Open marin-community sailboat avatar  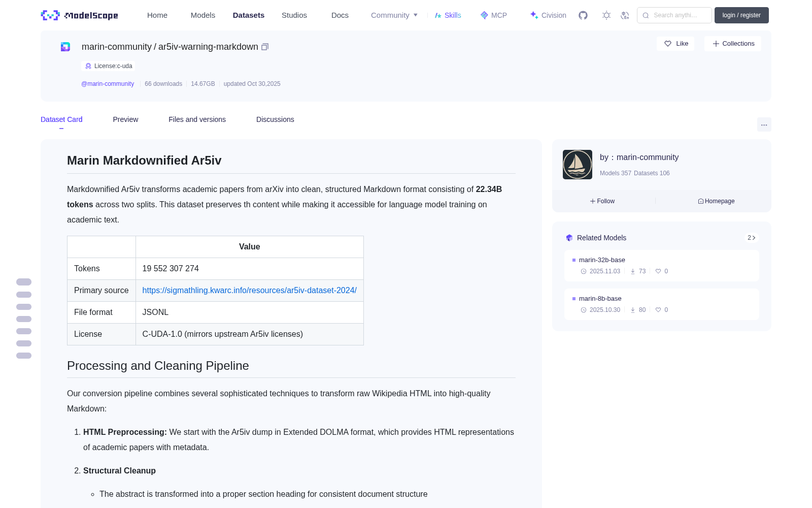pos(578,165)
